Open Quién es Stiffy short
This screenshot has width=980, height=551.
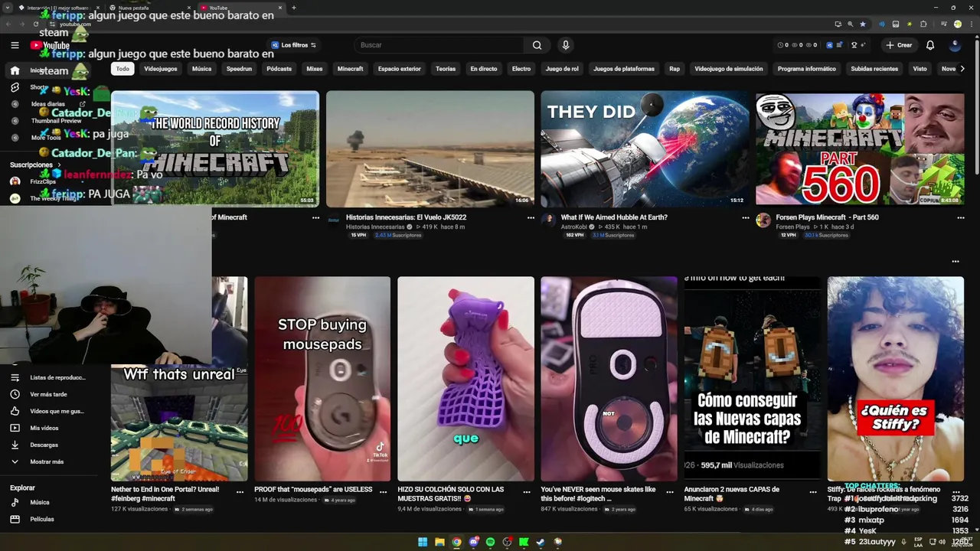coord(896,379)
